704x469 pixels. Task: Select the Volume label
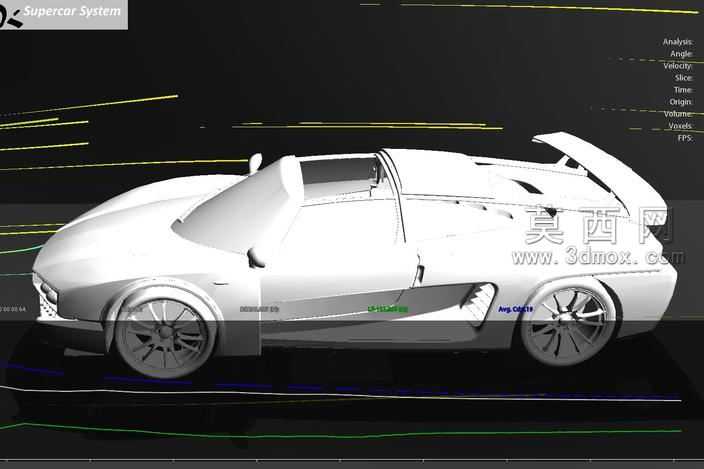pos(678,114)
